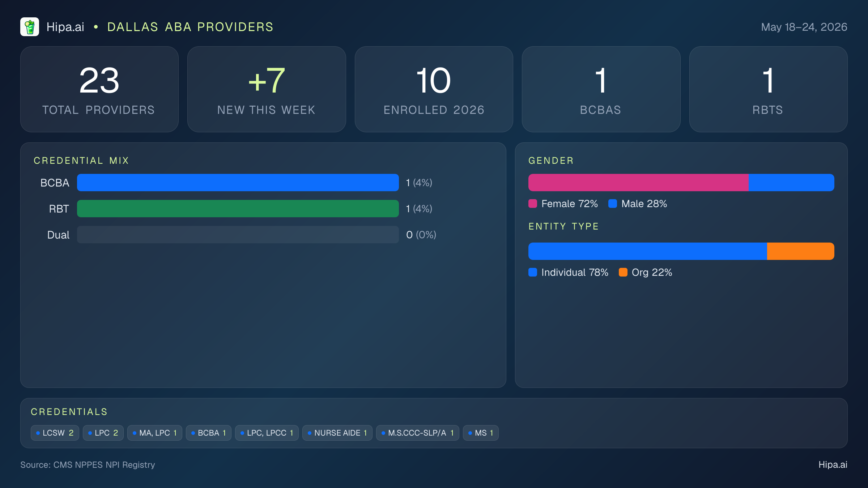
Task: Click the May 18–24, 2026 date range
Action: 804,27
